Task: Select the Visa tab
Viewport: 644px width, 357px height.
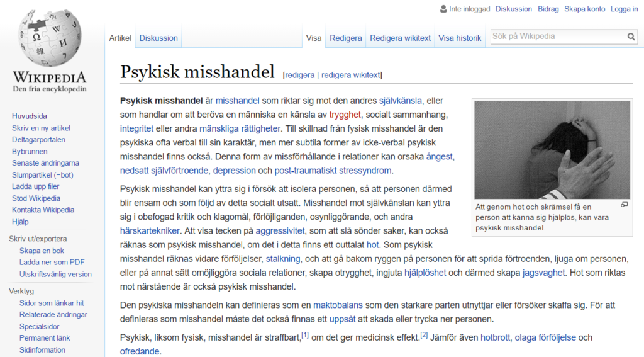Action: (x=314, y=38)
